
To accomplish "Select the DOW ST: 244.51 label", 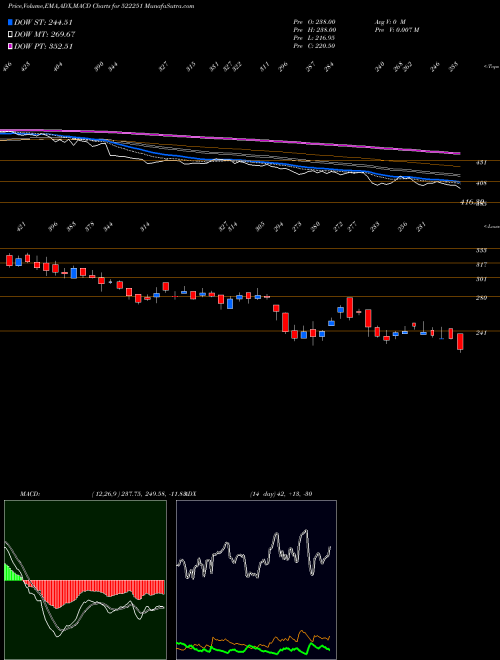I will [x=44, y=22].
